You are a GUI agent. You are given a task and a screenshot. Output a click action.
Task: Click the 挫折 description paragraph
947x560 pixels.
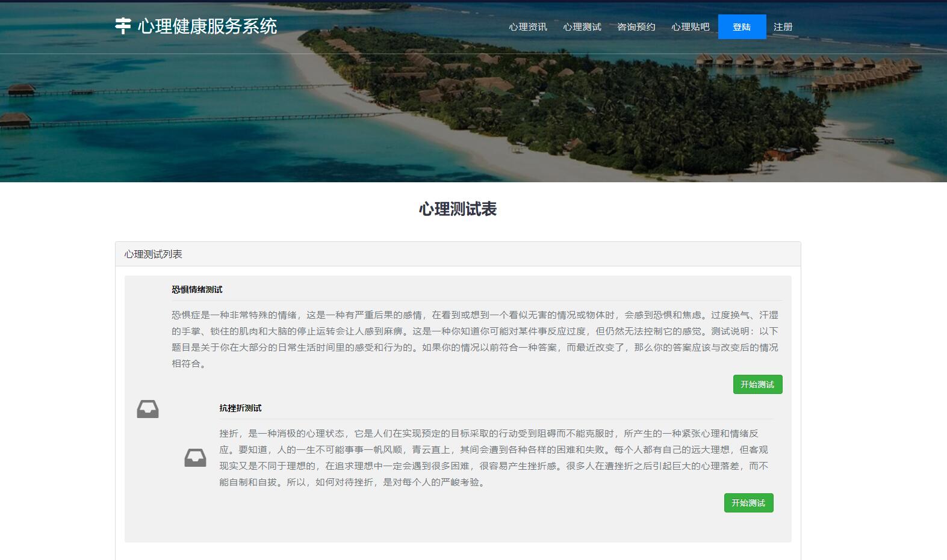point(494,458)
